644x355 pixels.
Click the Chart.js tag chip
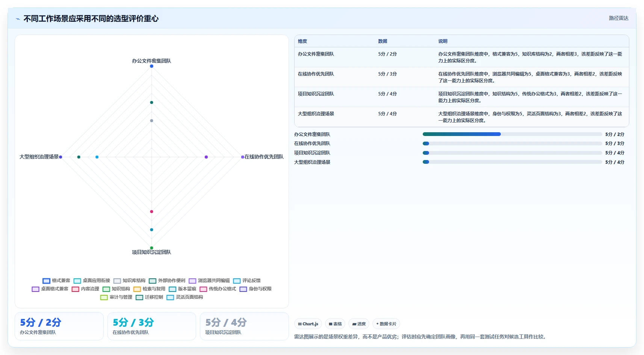[308, 324]
